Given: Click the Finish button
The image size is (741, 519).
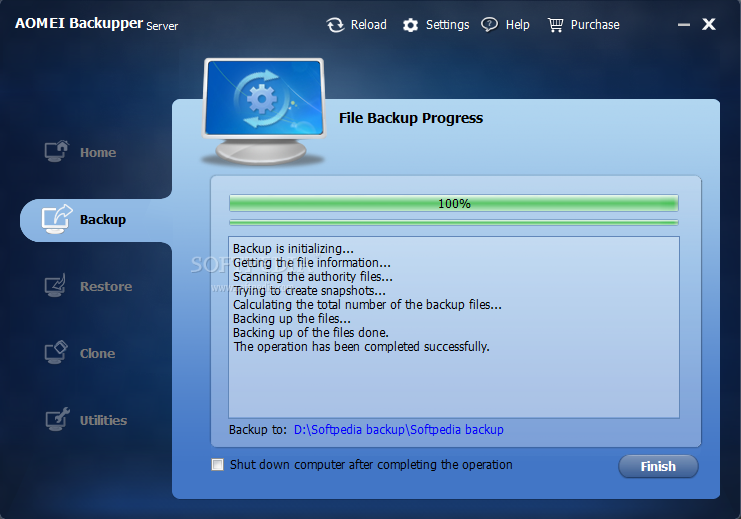Looking at the screenshot, I should click(x=658, y=467).
